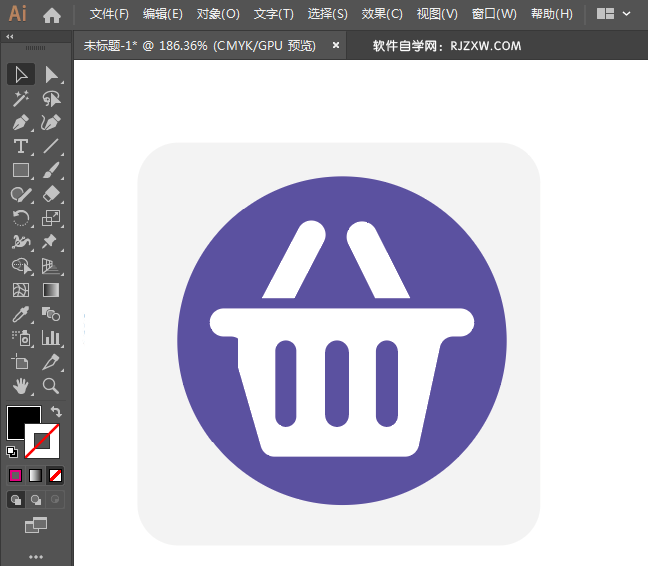Activate the Zoom magnifier tool
Image resolution: width=648 pixels, height=566 pixels.
(51, 386)
